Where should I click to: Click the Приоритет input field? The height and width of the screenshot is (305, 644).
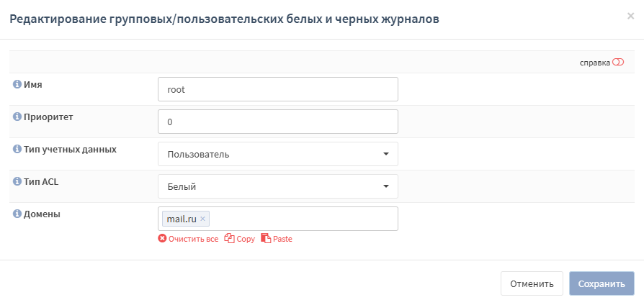point(277,122)
